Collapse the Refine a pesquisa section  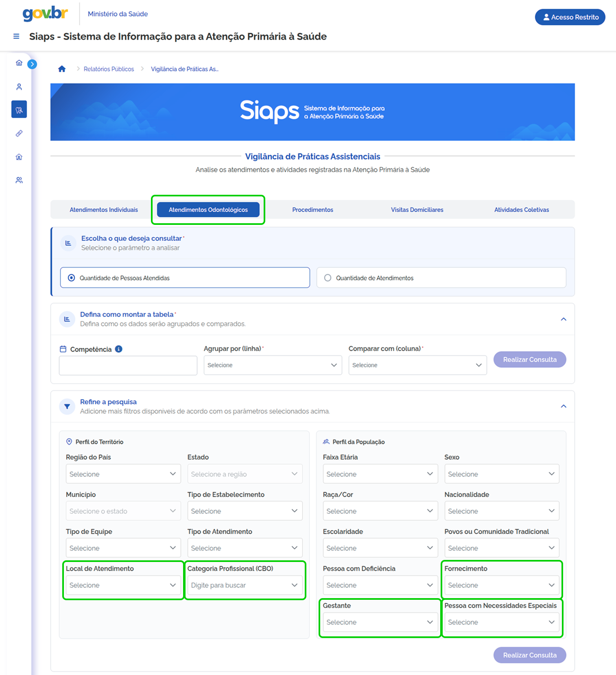pyautogui.click(x=564, y=406)
